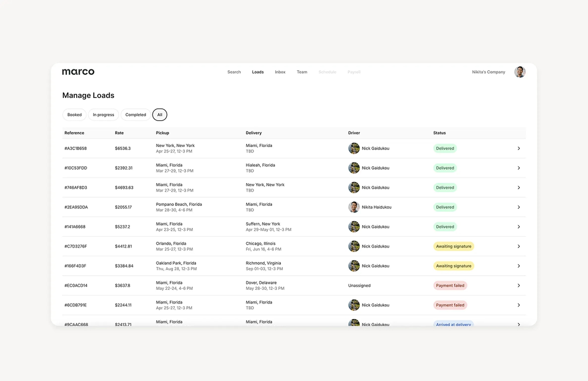The width and height of the screenshot is (588, 381).
Task: Click driver avatar in row #141A6668
Action: (x=354, y=227)
